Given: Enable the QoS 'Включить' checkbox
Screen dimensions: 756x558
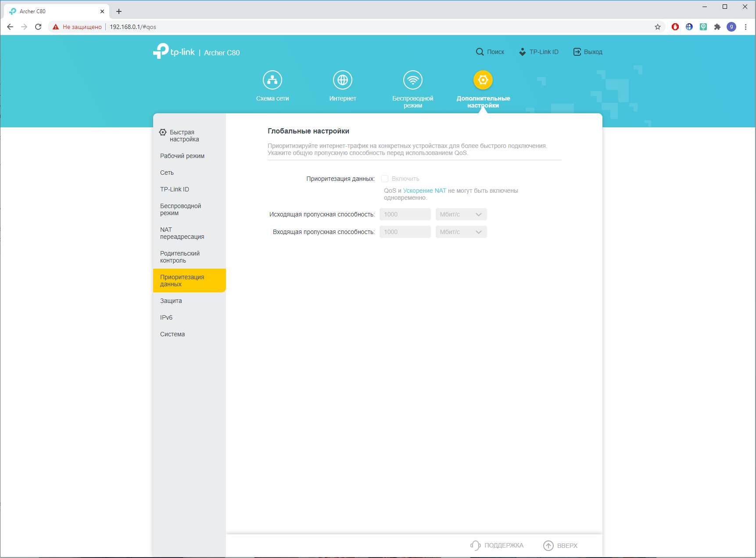Looking at the screenshot, I should pyautogui.click(x=385, y=179).
